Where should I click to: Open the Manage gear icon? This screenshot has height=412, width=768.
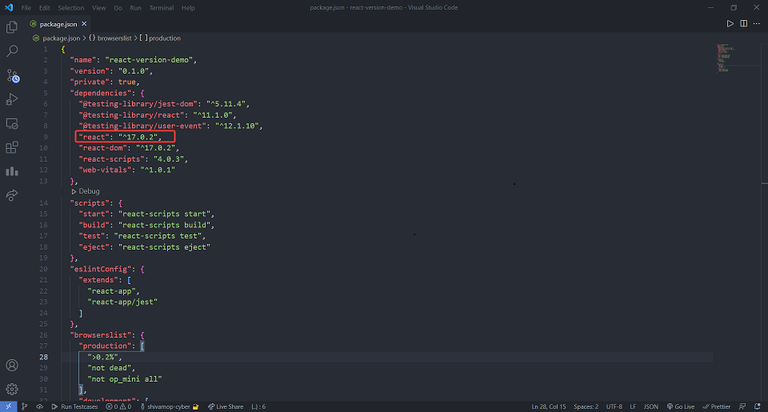pos(12,389)
